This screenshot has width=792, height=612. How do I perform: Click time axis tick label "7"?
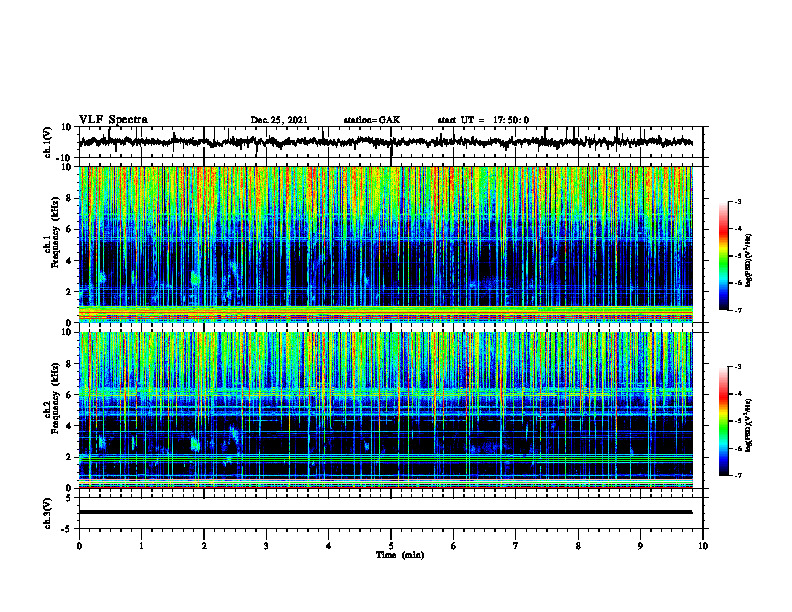(x=516, y=546)
